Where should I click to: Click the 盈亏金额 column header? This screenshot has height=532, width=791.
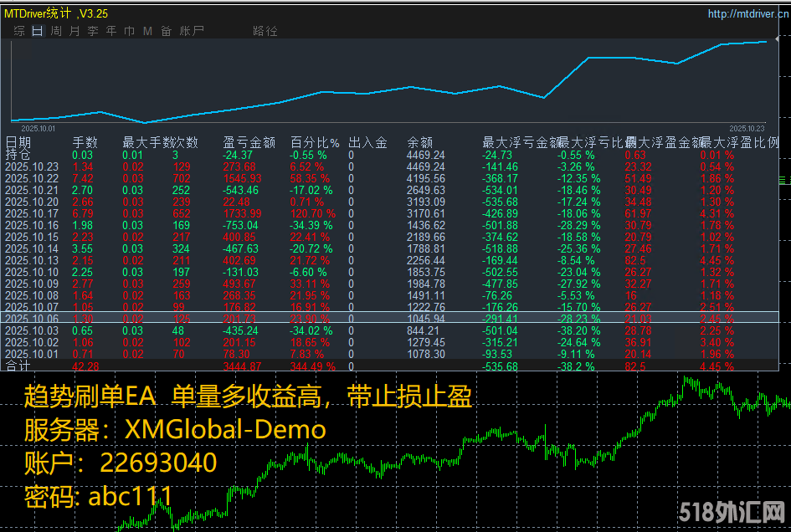[x=249, y=143]
